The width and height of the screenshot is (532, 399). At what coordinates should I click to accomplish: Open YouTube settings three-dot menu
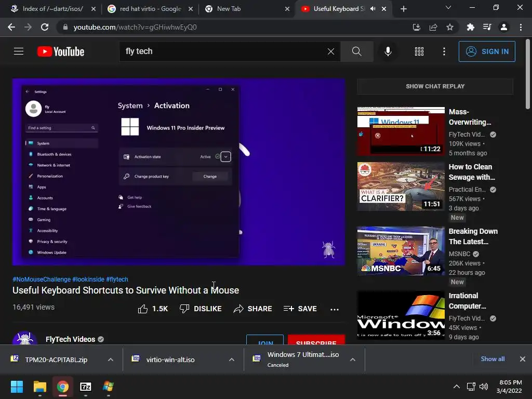tap(444, 51)
